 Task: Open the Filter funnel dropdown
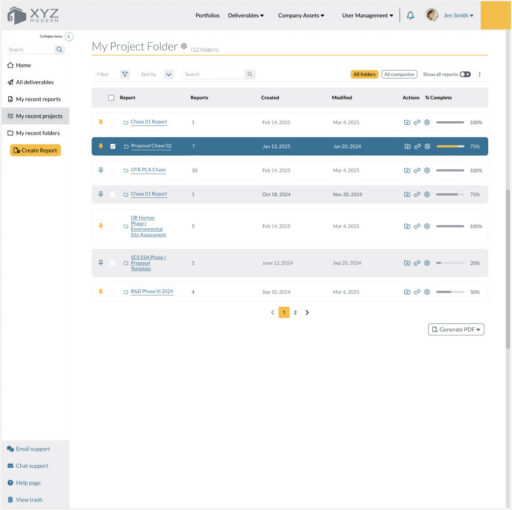(125, 74)
